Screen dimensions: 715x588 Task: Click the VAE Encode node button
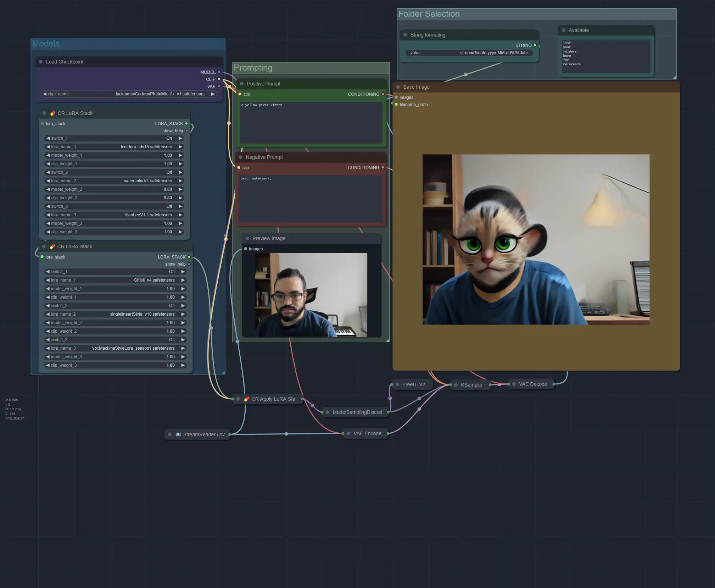coord(367,433)
